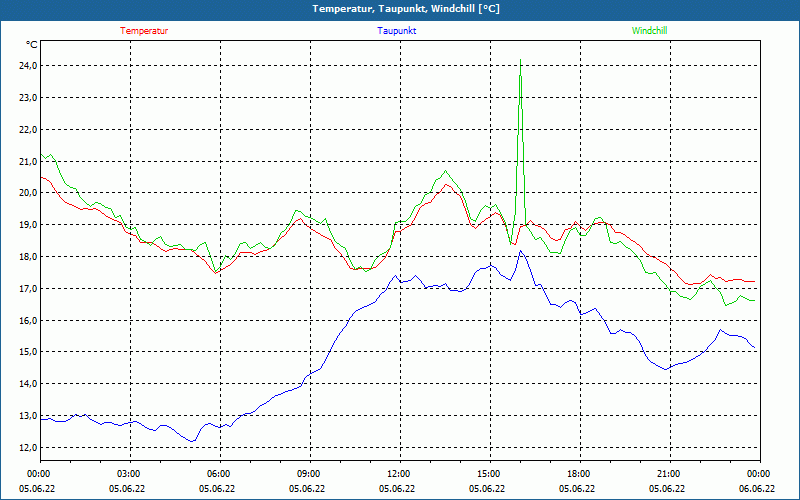800x500 pixels.
Task: Select the 21:00 time axis label
Action: (668, 474)
